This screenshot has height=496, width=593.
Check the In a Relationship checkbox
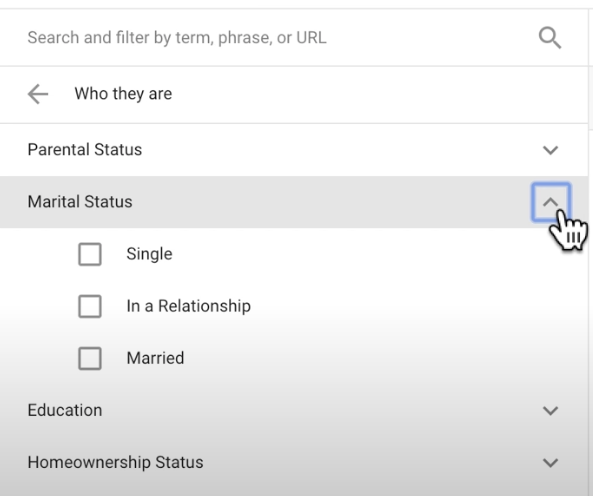coord(90,306)
